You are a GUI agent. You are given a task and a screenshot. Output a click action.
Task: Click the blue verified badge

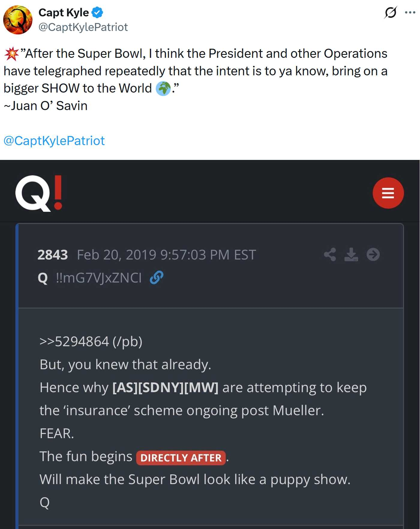(x=97, y=13)
